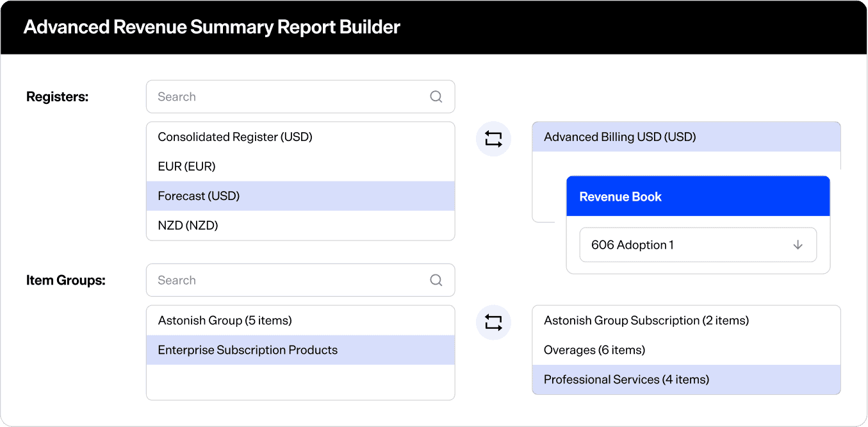Click the Registers: label
Image resolution: width=868 pixels, height=427 pixels.
pos(57,97)
